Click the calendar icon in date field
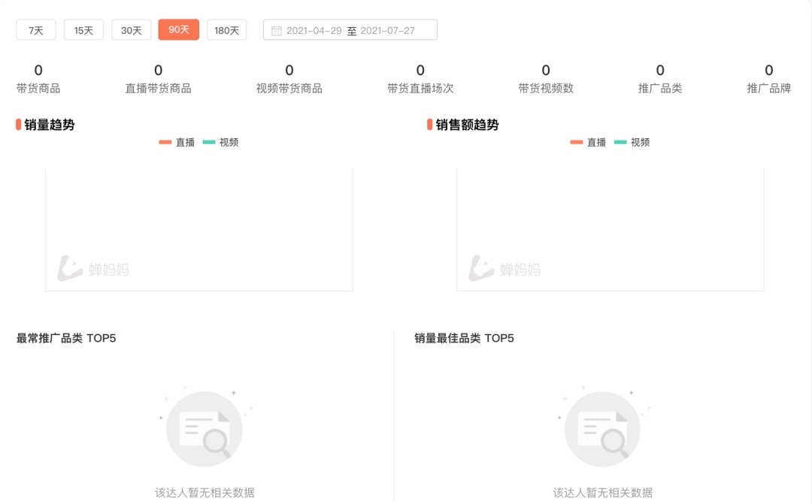Viewport: 812px width, 504px height. [277, 31]
